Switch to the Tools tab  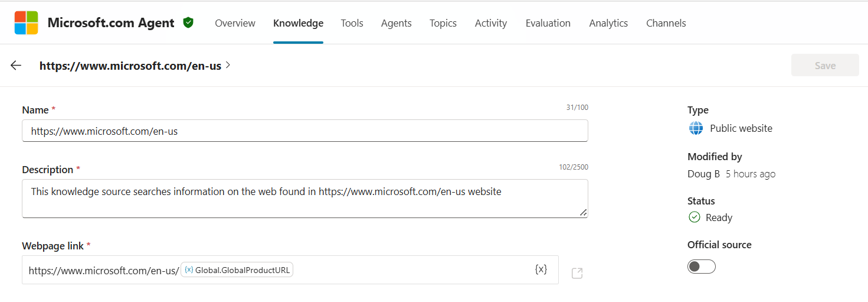tap(352, 23)
